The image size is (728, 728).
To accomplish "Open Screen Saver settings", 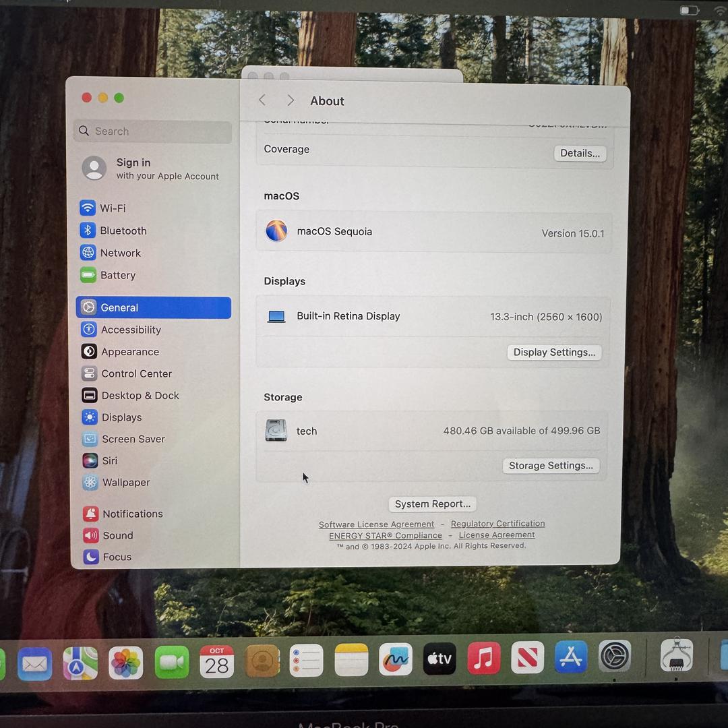I will click(x=123, y=439).
